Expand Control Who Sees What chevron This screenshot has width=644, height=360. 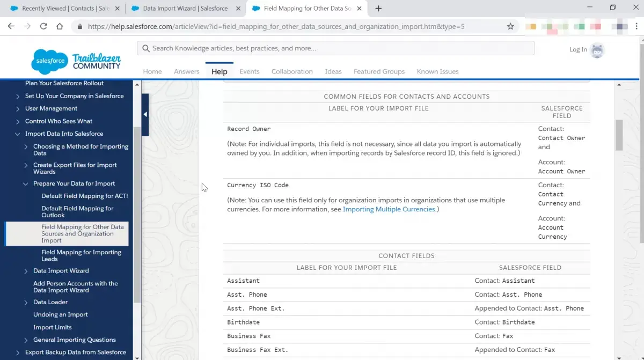click(x=18, y=121)
